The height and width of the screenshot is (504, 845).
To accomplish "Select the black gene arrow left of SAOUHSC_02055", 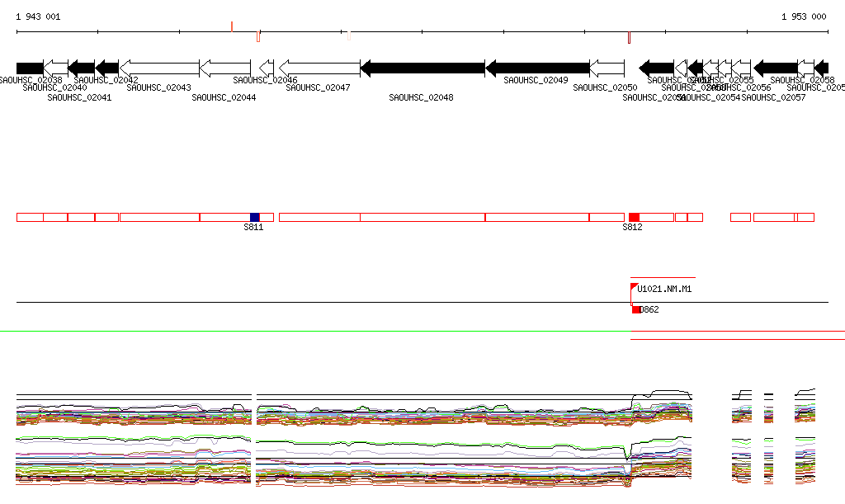I will (x=695, y=68).
